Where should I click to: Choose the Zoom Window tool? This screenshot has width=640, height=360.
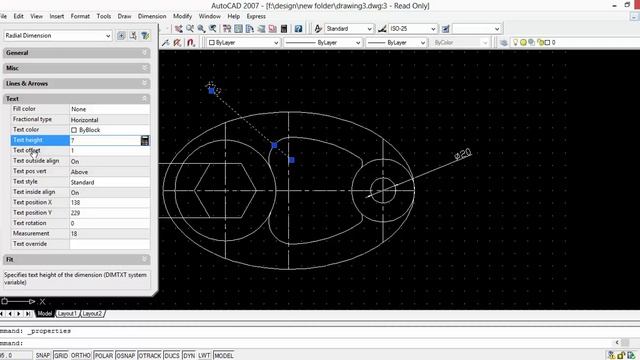tap(201, 29)
